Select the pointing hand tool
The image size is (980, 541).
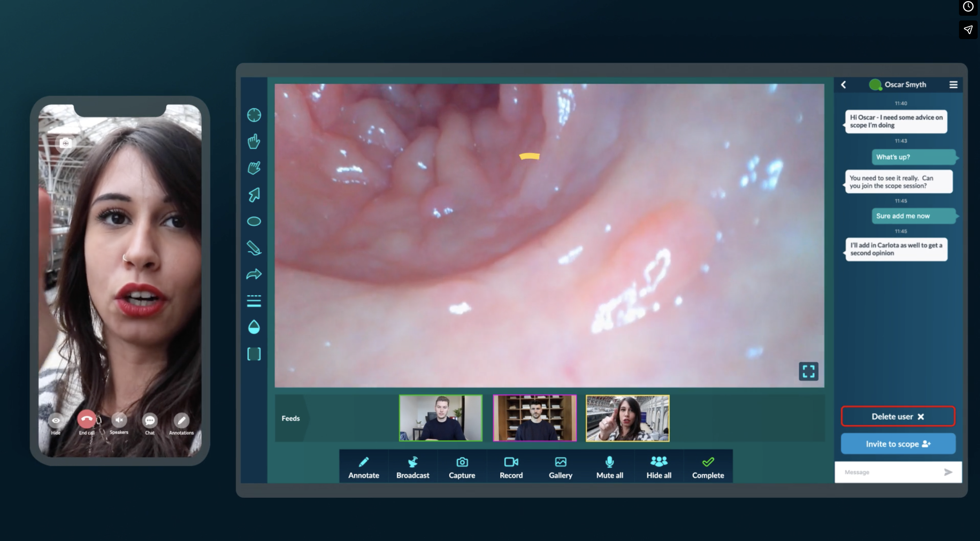[254, 141]
